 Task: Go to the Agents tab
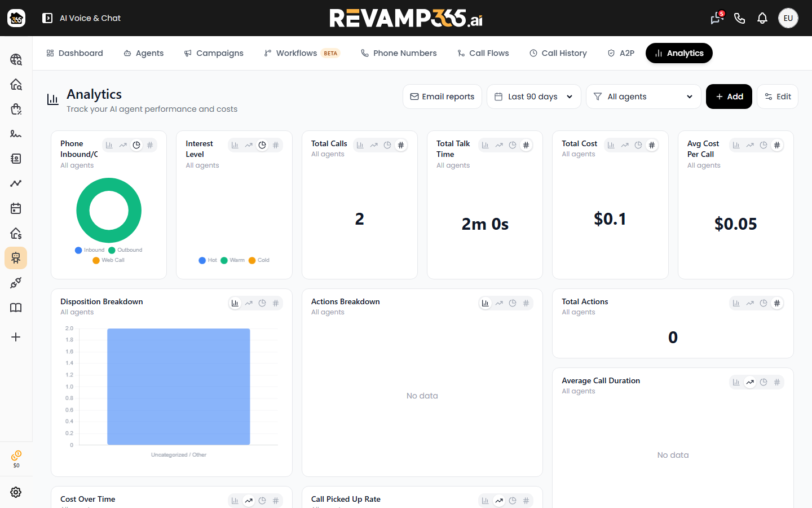[144, 53]
